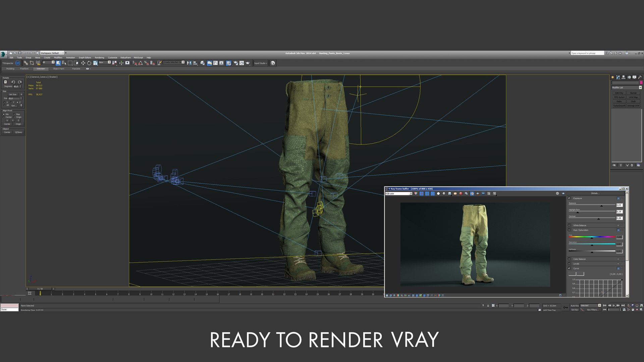Open the Workspace: Default dropdown
644x362 pixels.
tap(52, 53)
